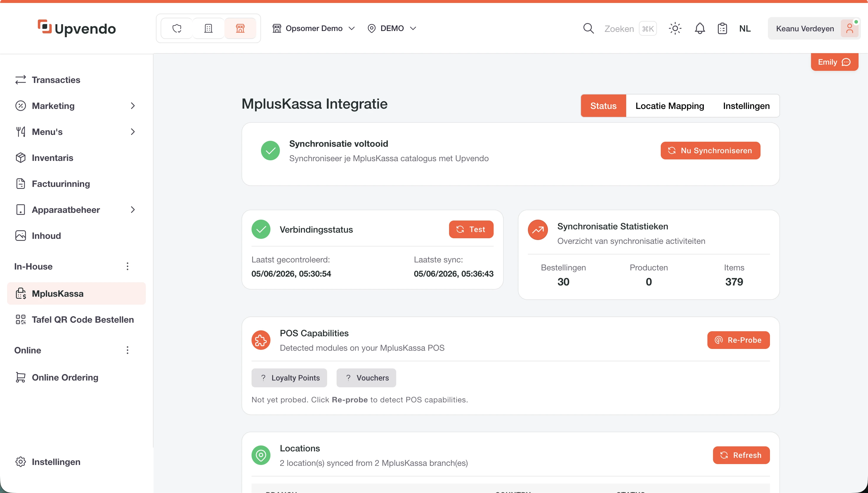Screen dimensions: 868x493
Task: Click Re-Probe POS capabilities button
Action: tap(738, 340)
